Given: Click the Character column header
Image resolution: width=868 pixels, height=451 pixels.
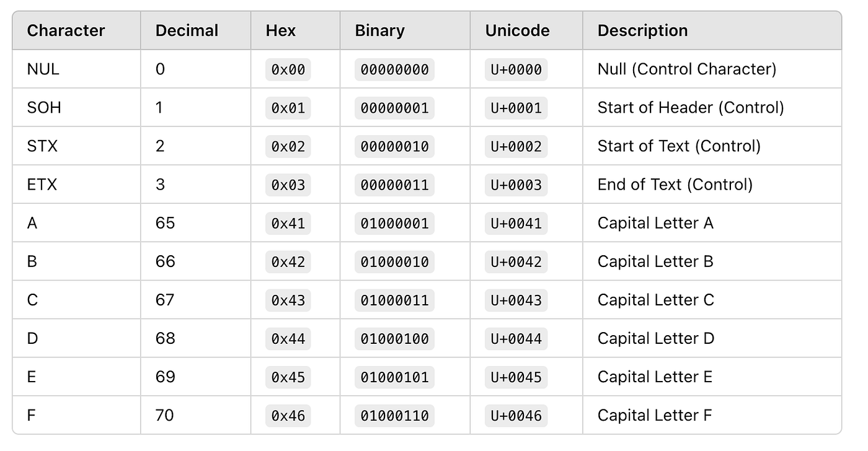Looking at the screenshot, I should 66,30.
